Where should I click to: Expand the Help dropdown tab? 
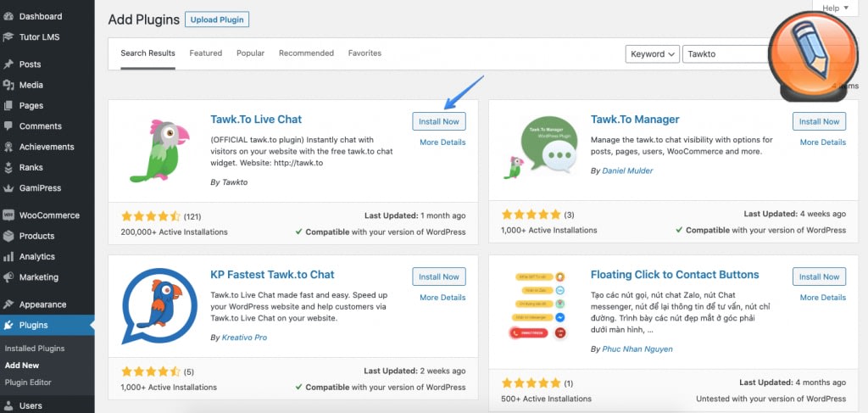coord(835,8)
